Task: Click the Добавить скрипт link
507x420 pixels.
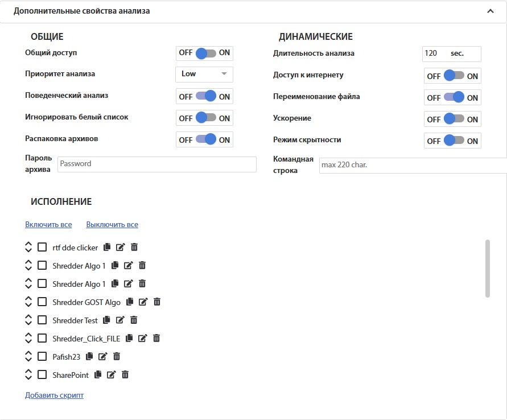Action: click(x=54, y=395)
